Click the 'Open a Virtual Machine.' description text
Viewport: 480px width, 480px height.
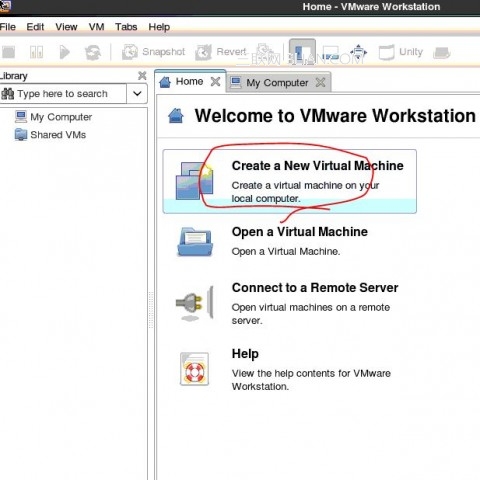tap(286, 251)
